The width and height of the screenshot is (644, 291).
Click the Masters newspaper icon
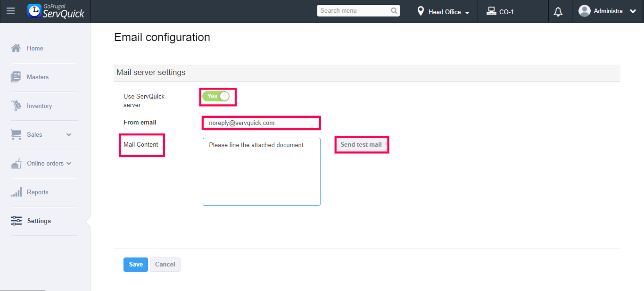16,77
